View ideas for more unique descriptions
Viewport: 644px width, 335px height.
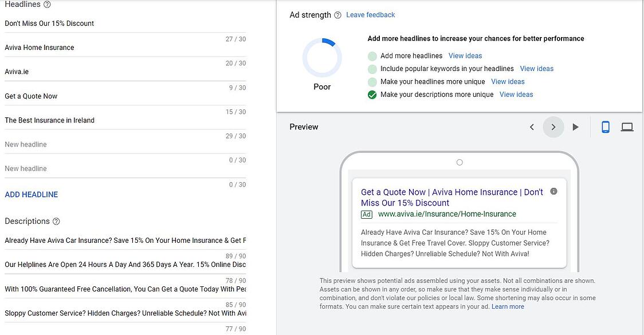pyautogui.click(x=516, y=95)
